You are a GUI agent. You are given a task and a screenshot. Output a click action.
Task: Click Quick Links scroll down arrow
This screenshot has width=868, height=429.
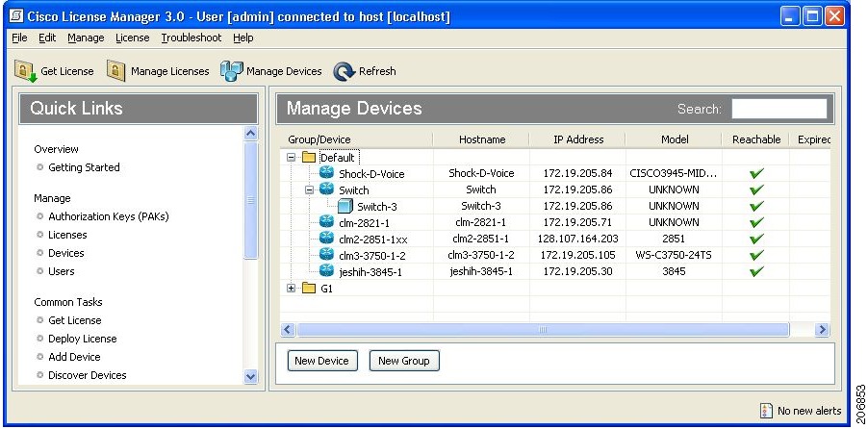[x=251, y=377]
